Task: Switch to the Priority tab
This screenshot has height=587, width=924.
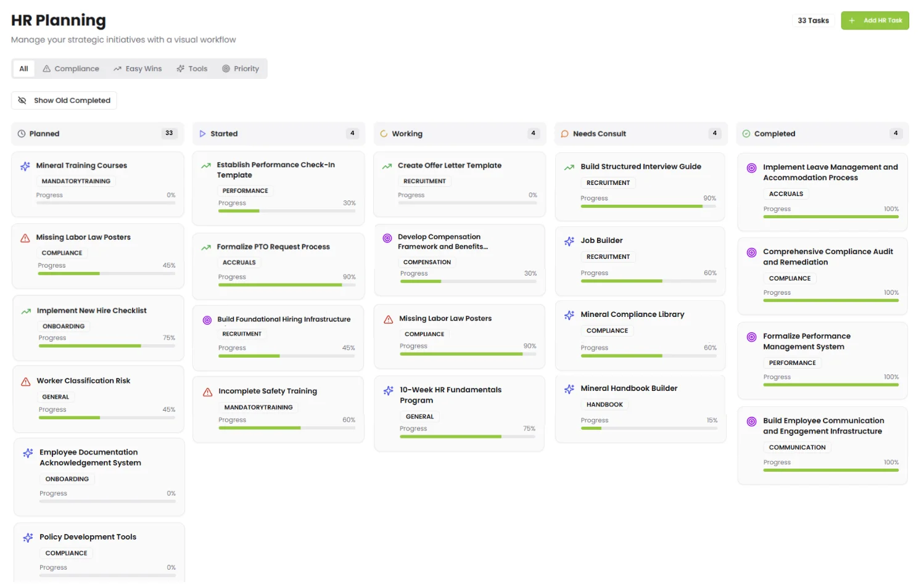Action: point(241,68)
